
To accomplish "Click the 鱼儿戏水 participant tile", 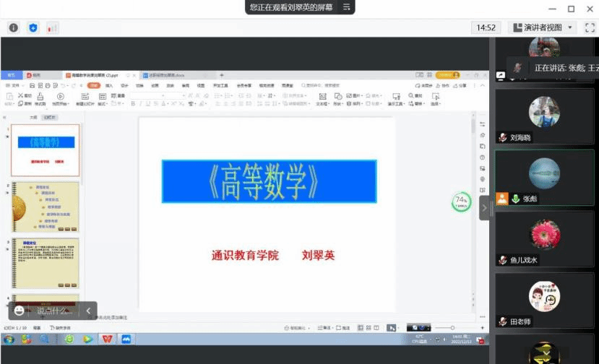I will coord(544,239).
